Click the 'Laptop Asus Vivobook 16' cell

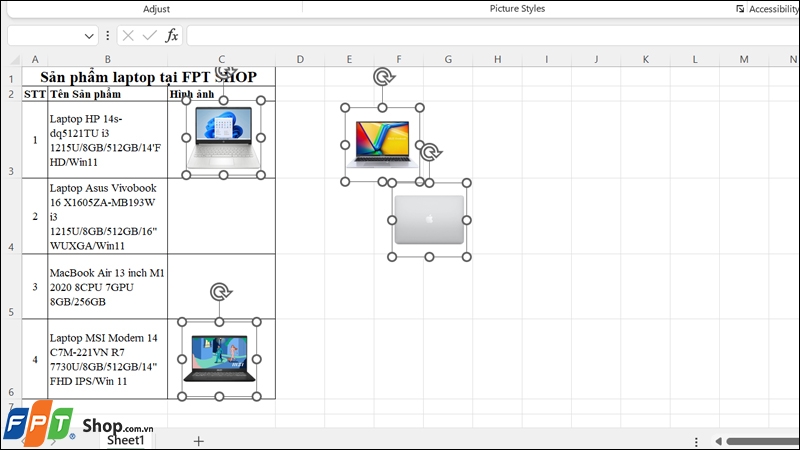pyautogui.click(x=108, y=216)
